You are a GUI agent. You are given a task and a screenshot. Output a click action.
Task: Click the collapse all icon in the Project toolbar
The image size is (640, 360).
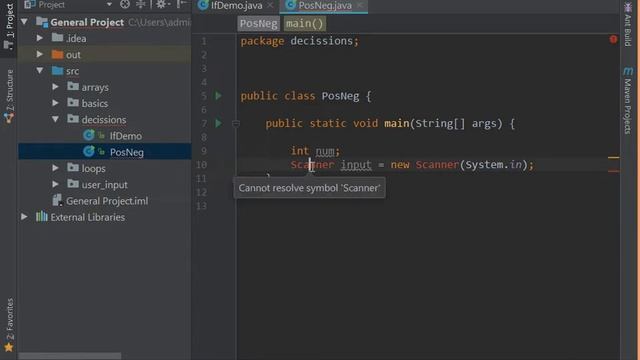[x=140, y=4]
